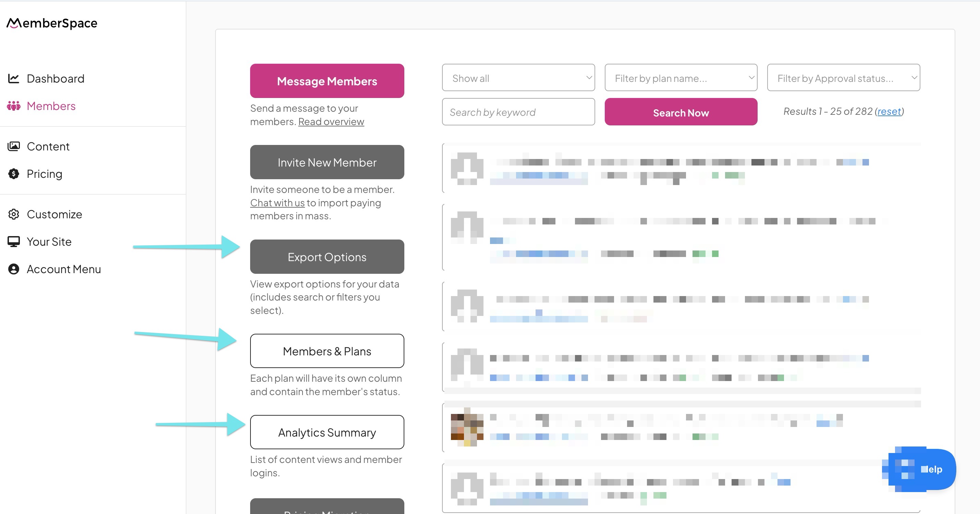Open the Account Menu item
Screen dimensions: 980x514
[x=64, y=269]
